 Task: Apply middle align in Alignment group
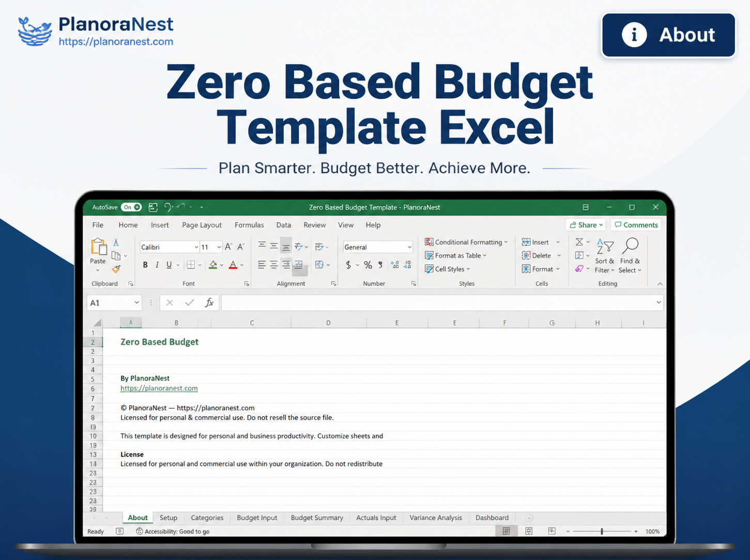pyautogui.click(x=273, y=246)
